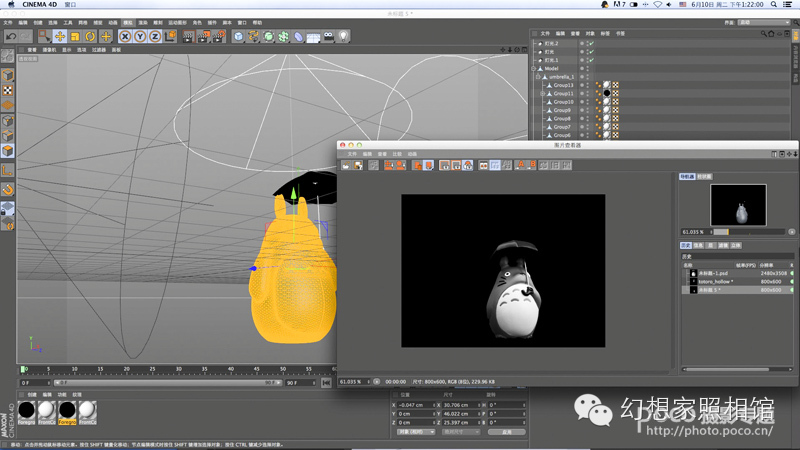Click the orange snap magnet icon
Image resolution: width=800 pixels, height=450 pixels.
pos(8,190)
